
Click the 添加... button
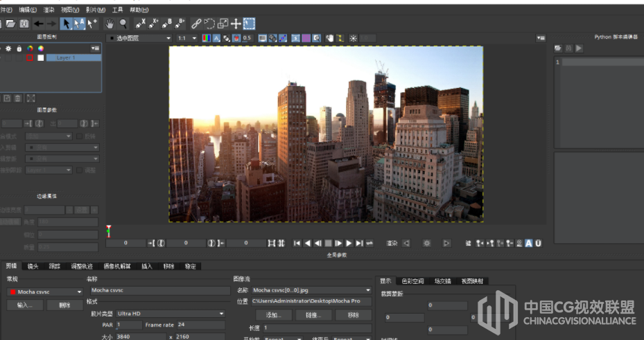point(274,315)
